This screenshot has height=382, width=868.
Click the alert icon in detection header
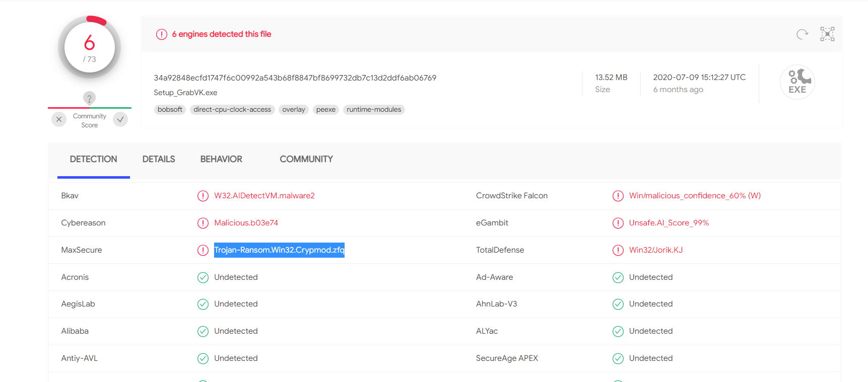pyautogui.click(x=161, y=34)
